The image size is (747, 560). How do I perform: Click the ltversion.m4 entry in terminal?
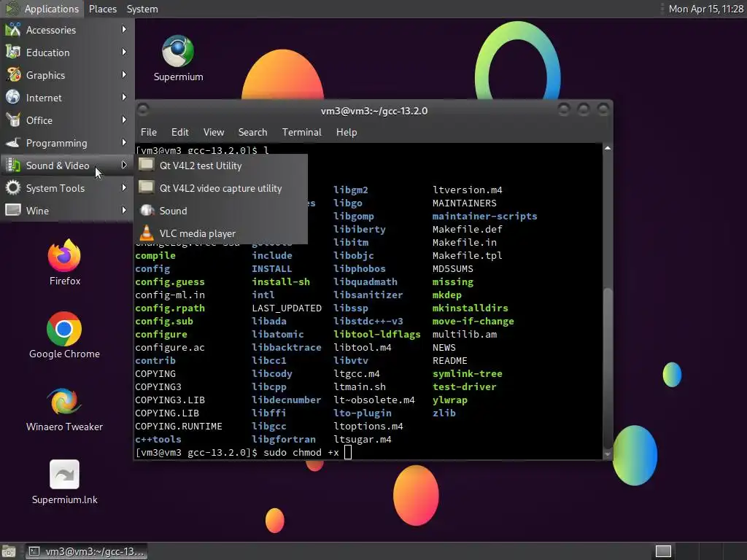point(467,190)
